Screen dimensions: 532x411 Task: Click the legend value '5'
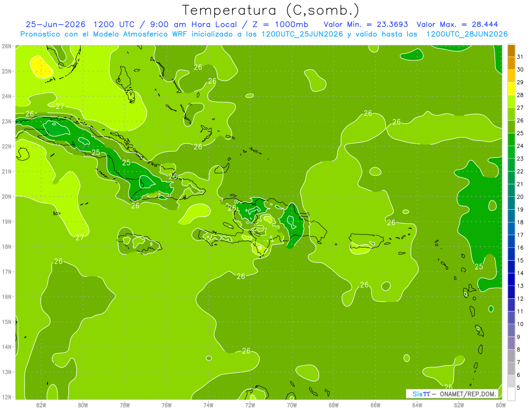tap(519, 388)
